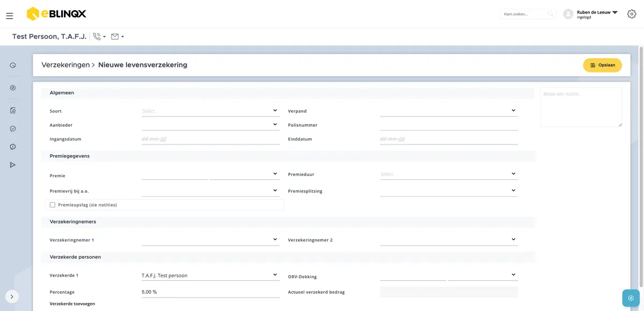The image size is (644, 311).
Task: Click Verzekerde toevoegen link
Action: tap(72, 304)
